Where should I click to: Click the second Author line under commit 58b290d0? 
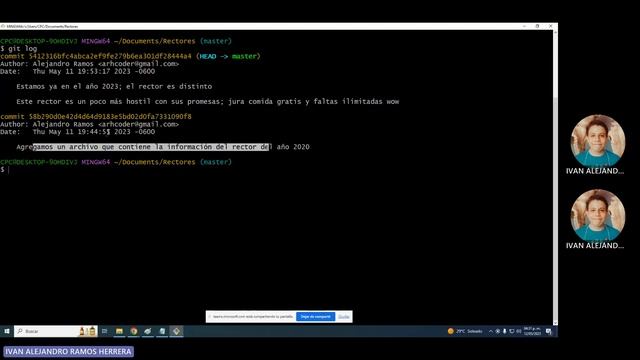[89, 124]
